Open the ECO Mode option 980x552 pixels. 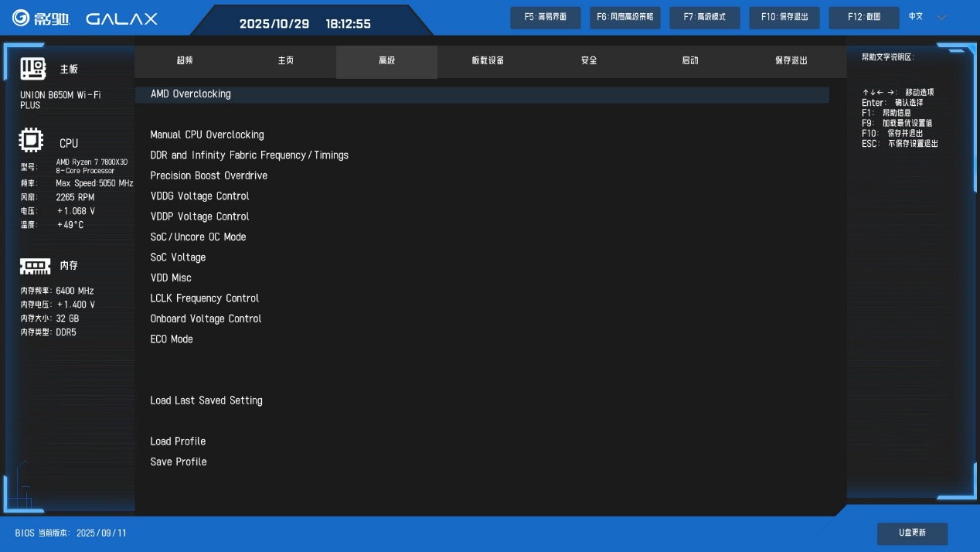[x=172, y=339]
